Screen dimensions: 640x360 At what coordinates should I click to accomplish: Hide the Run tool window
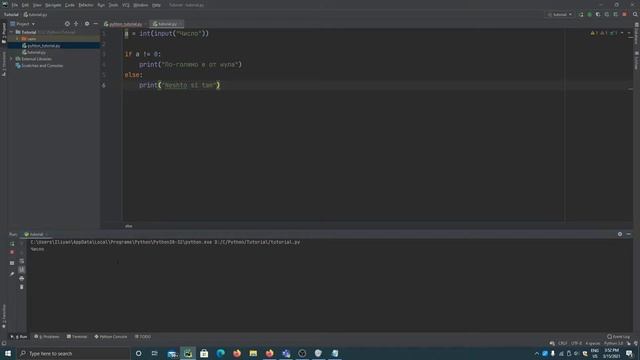coord(629,234)
